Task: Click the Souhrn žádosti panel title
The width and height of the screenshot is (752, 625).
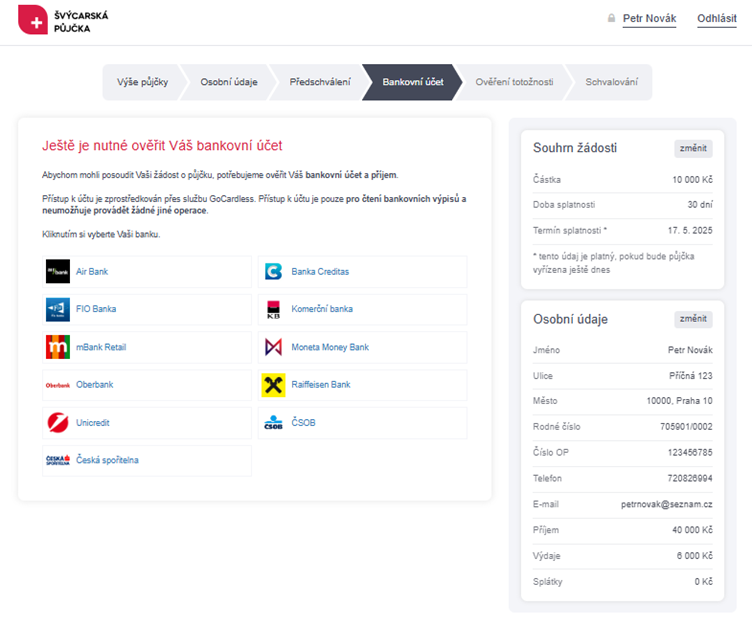Action: 575,148
